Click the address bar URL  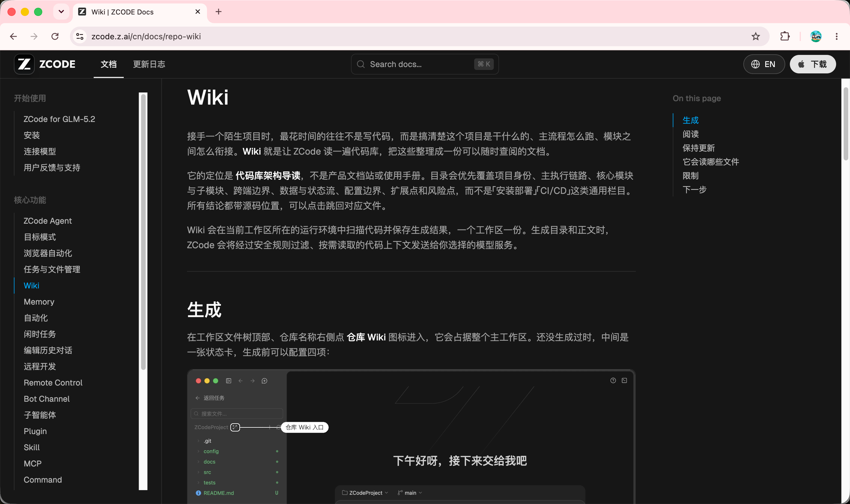coord(146,36)
